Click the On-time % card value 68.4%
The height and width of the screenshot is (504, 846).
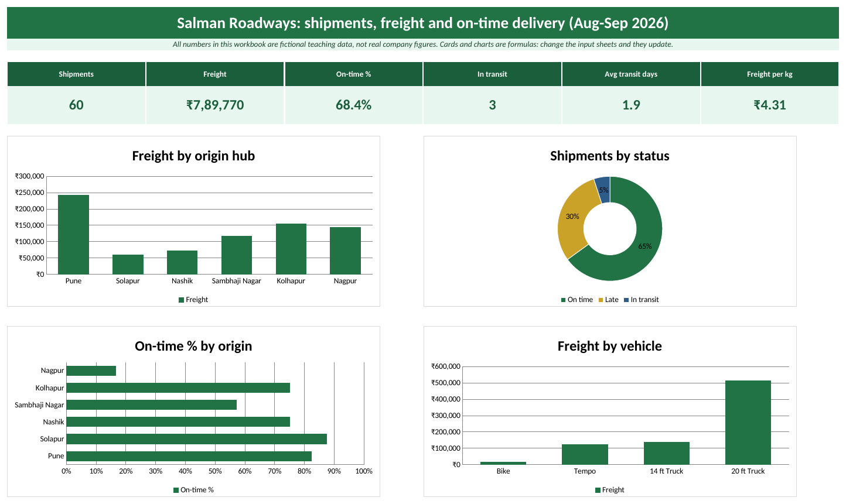point(353,105)
